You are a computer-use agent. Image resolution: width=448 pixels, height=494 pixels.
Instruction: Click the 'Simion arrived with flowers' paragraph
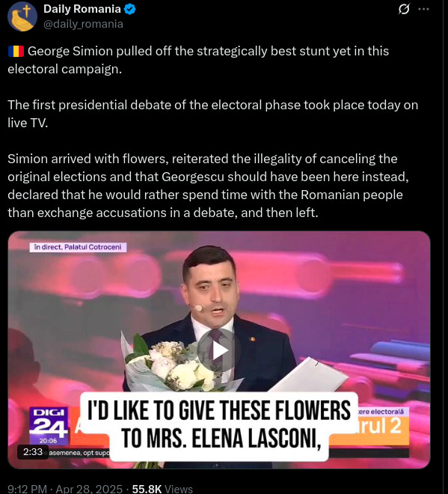point(208,186)
